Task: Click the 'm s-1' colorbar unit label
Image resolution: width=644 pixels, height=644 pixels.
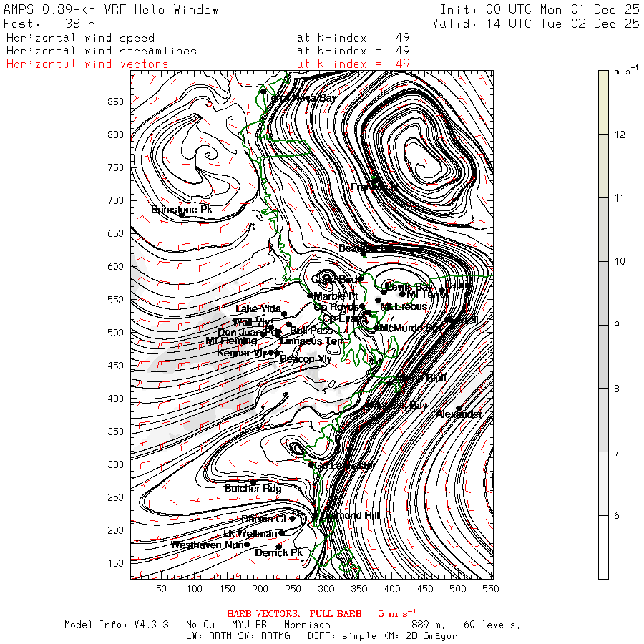Action: pyautogui.click(x=626, y=71)
